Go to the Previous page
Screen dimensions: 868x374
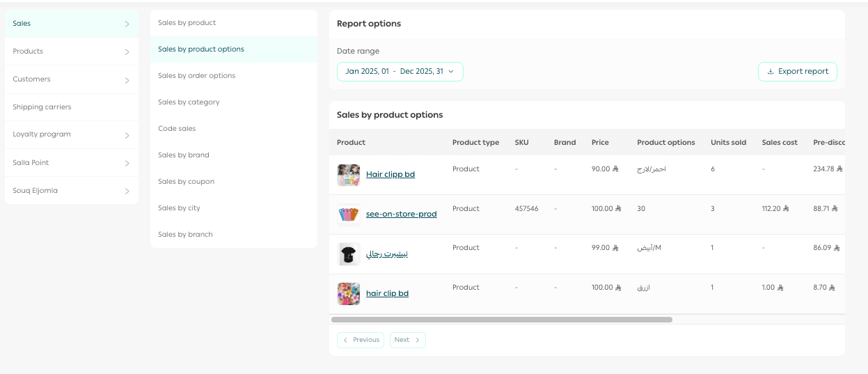coord(361,340)
